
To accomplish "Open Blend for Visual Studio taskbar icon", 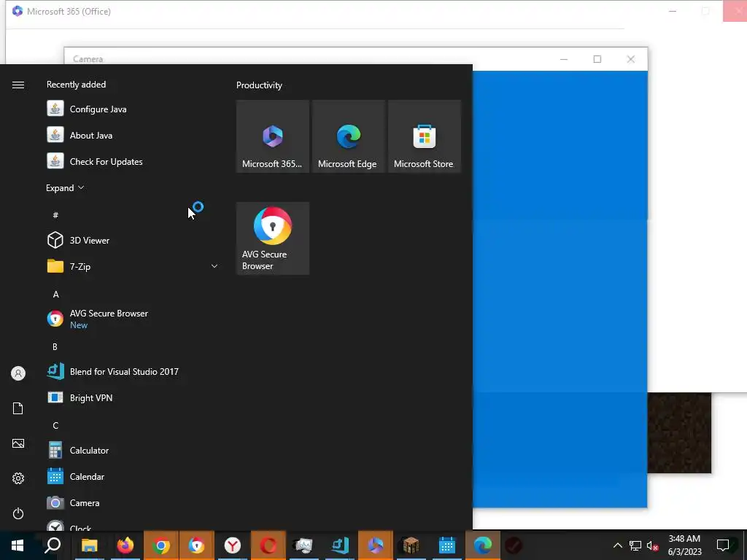I will (340, 545).
